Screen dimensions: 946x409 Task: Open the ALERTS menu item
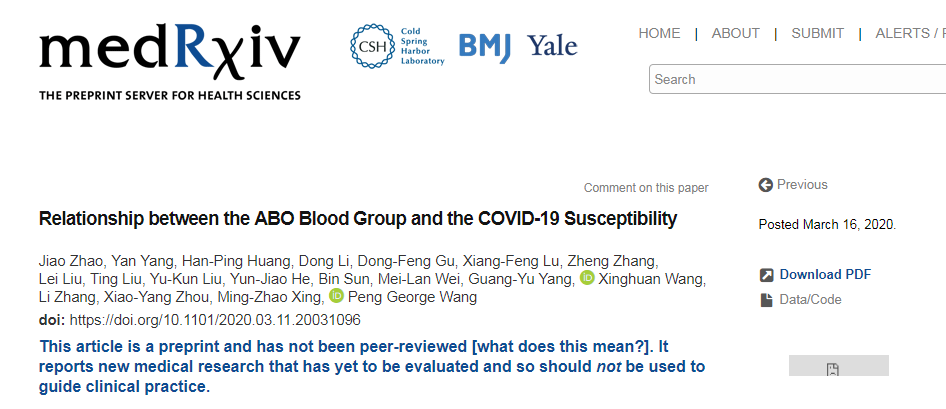point(903,33)
